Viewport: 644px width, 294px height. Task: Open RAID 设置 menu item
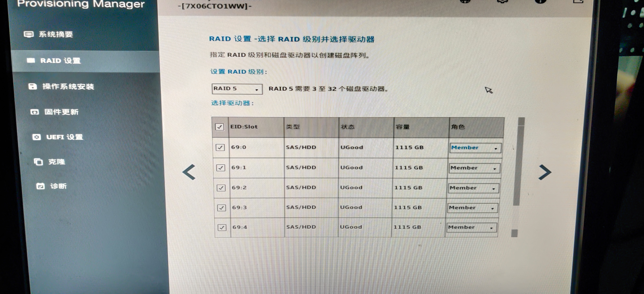(61, 61)
